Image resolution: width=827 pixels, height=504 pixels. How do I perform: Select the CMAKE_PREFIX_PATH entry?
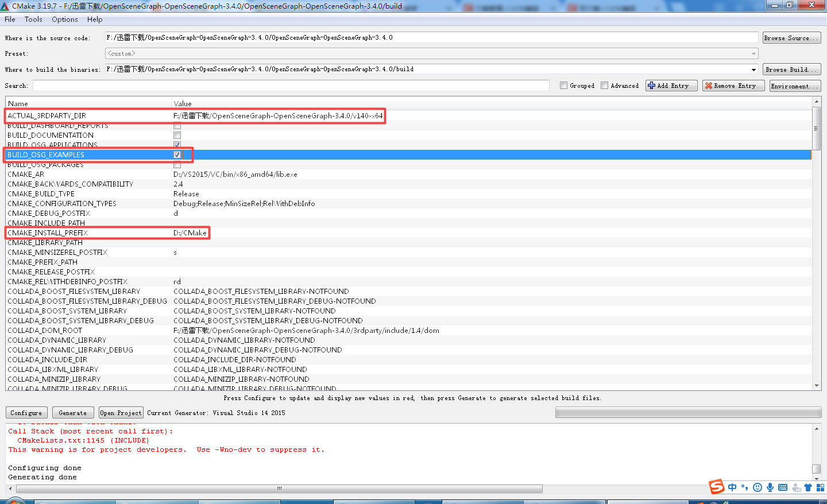[x=42, y=262]
